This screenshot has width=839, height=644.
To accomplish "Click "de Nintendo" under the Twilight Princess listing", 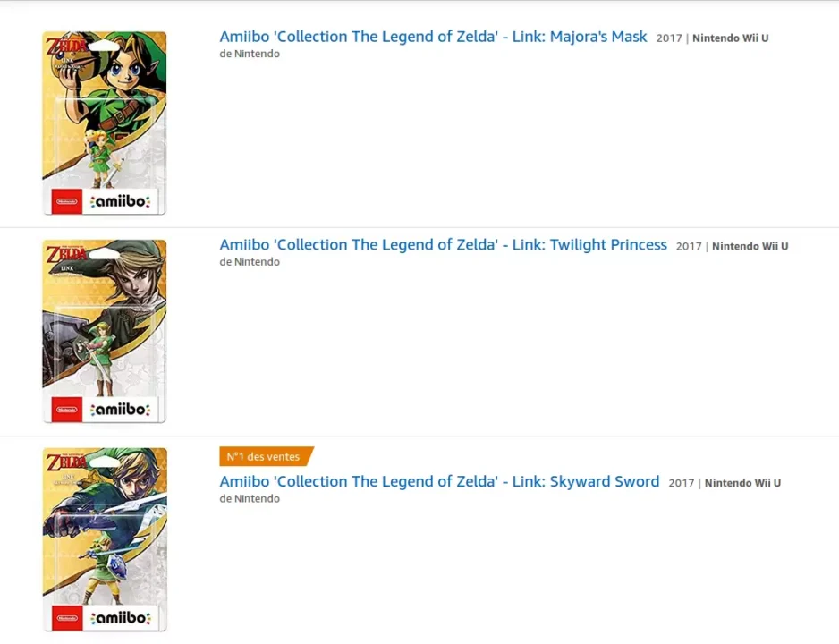I will pyautogui.click(x=250, y=262).
